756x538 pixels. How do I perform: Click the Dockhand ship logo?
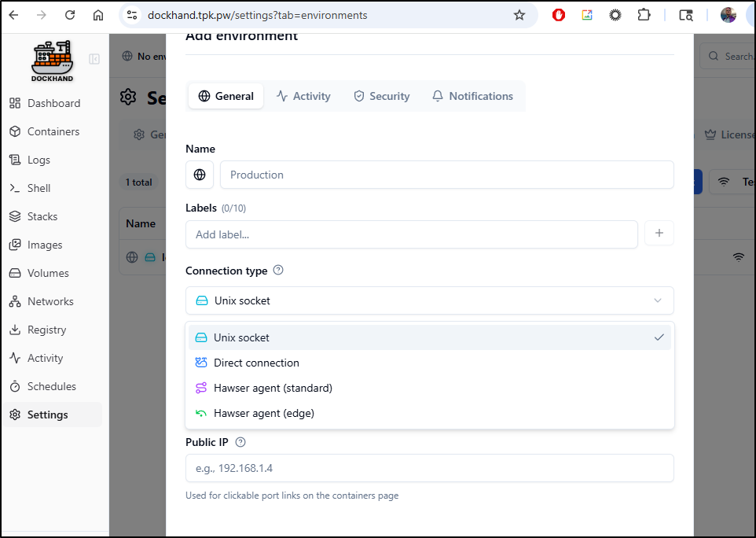(52, 61)
